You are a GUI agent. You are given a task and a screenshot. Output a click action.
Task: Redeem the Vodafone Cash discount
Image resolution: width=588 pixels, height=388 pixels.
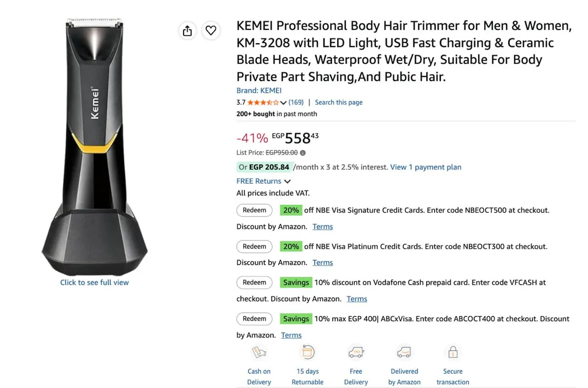click(254, 283)
